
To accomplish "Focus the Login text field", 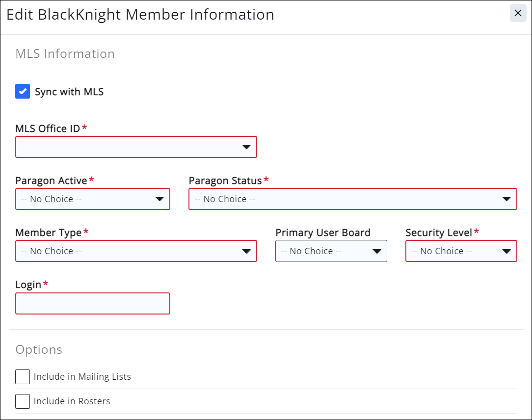I will tap(93, 304).
